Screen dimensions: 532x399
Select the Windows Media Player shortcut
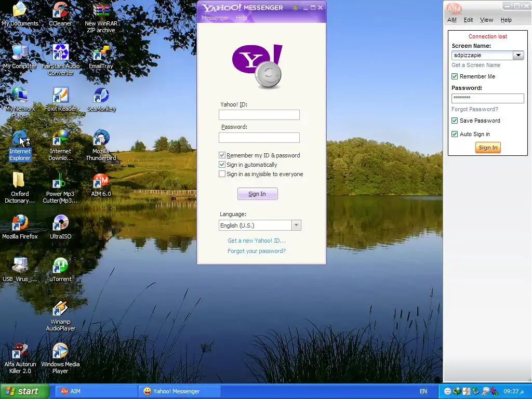pyautogui.click(x=60, y=358)
